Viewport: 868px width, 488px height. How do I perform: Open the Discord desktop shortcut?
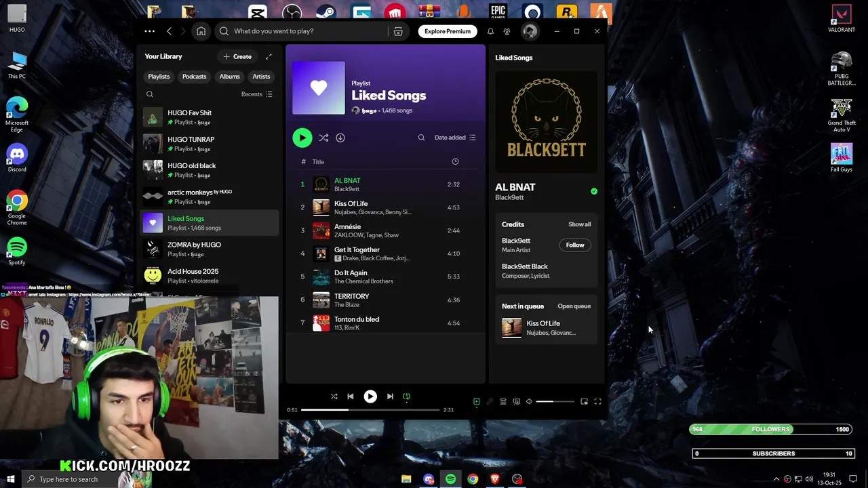tap(17, 158)
